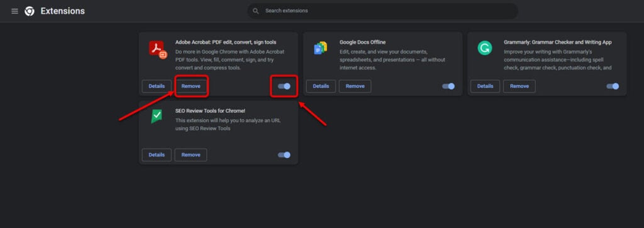
Task: Remove the Adobe Acrobat extension
Action: [x=191, y=86]
